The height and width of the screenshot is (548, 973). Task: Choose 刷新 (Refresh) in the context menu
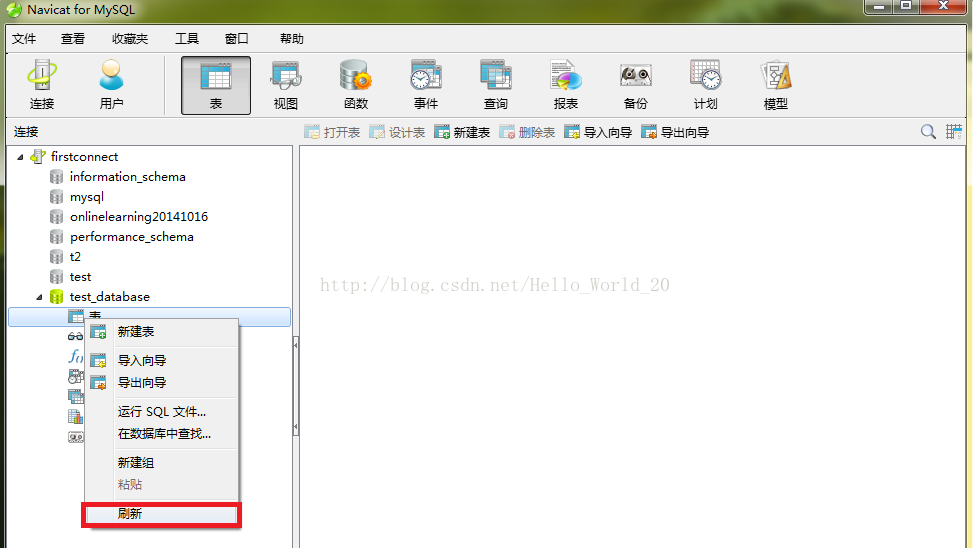(161, 514)
